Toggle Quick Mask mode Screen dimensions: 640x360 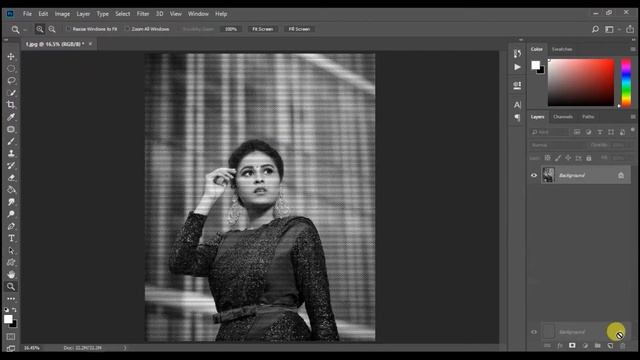pos(11,337)
